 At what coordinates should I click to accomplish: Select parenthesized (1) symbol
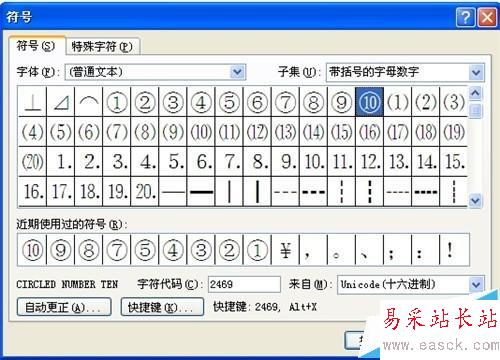point(397,102)
